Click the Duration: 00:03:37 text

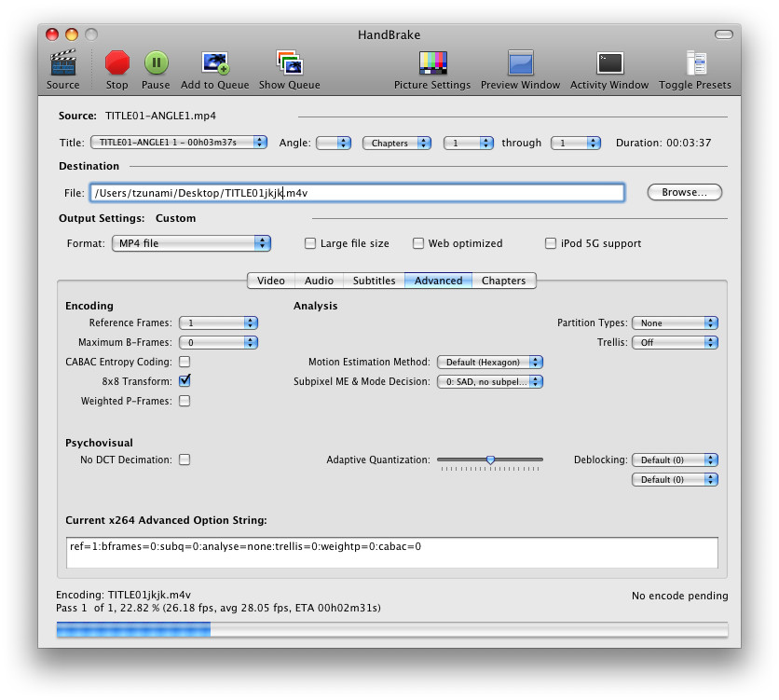[x=663, y=144]
